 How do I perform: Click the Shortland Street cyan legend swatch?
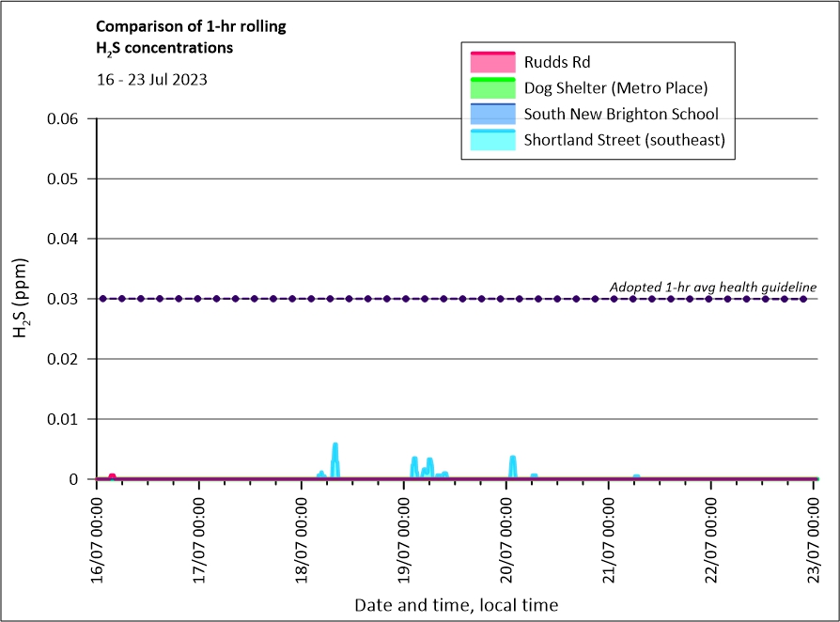[x=492, y=140]
